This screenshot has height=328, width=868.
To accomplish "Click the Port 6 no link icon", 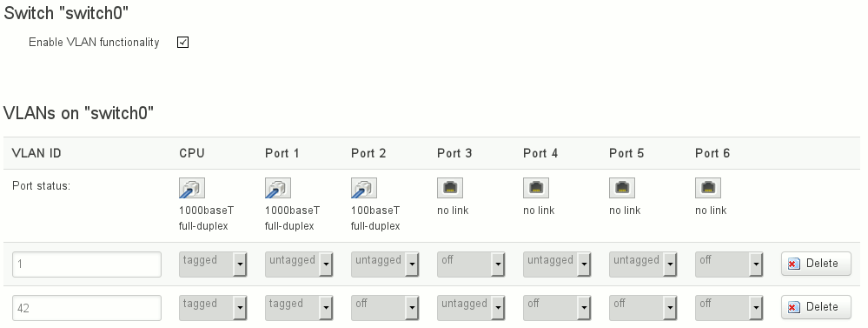I will pyautogui.click(x=708, y=189).
